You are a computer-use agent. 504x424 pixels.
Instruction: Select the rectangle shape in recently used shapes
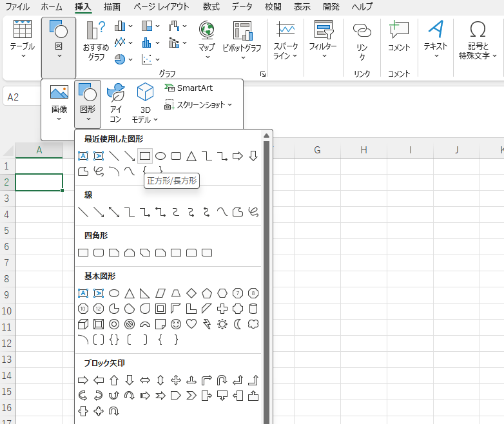(145, 156)
